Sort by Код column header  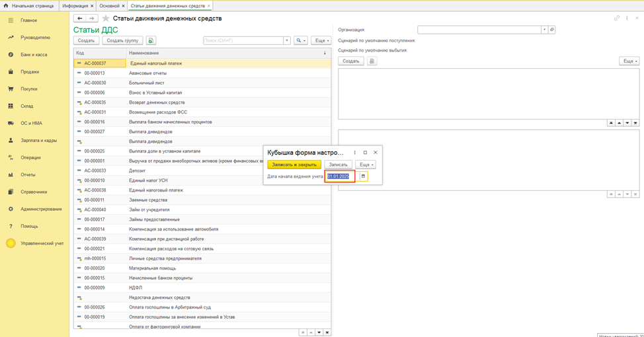click(100, 53)
